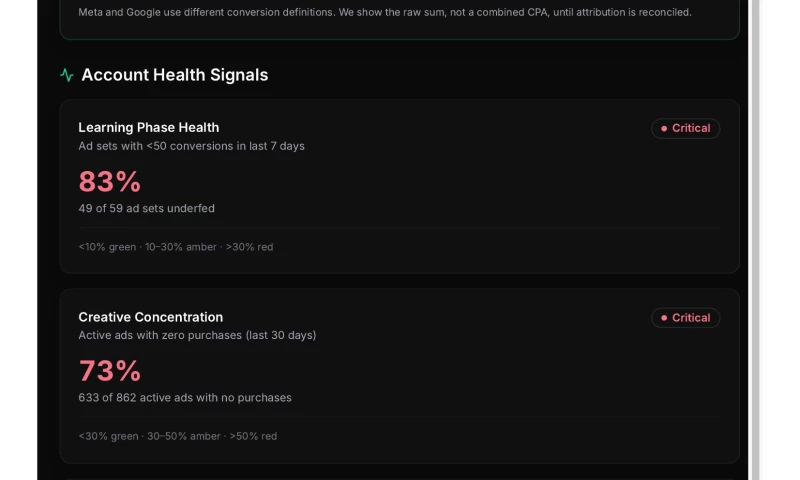Screen dimensions: 800x480
Task: Click the 83% metric value
Action: (x=110, y=182)
